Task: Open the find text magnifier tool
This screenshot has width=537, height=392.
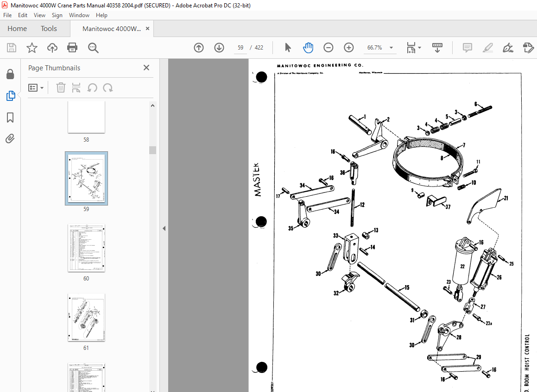Action: (x=93, y=48)
